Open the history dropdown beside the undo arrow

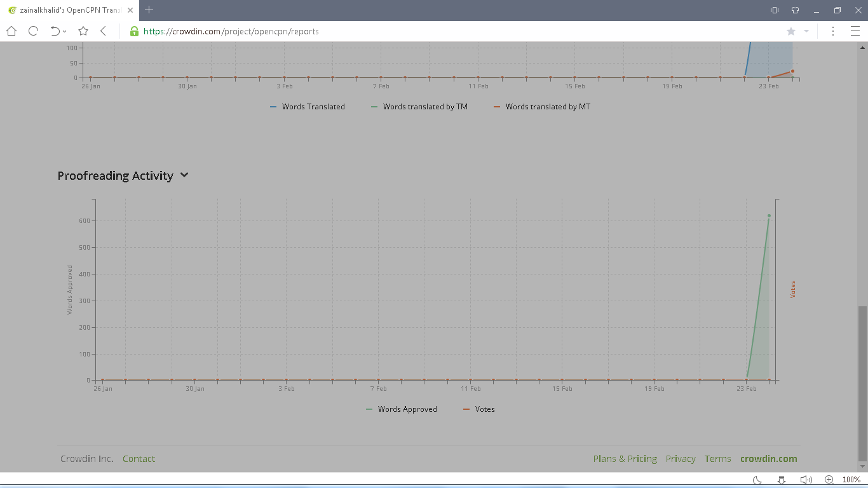pos(65,32)
